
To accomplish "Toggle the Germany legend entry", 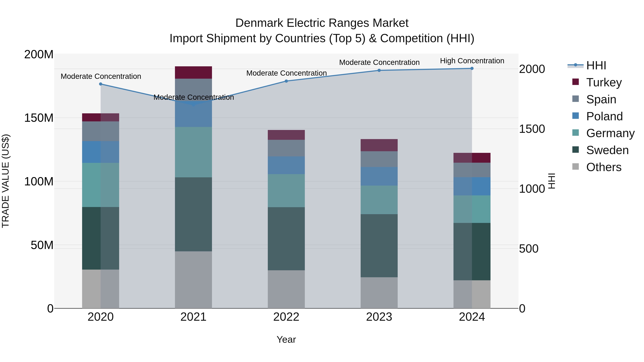I will pyautogui.click(x=603, y=133).
